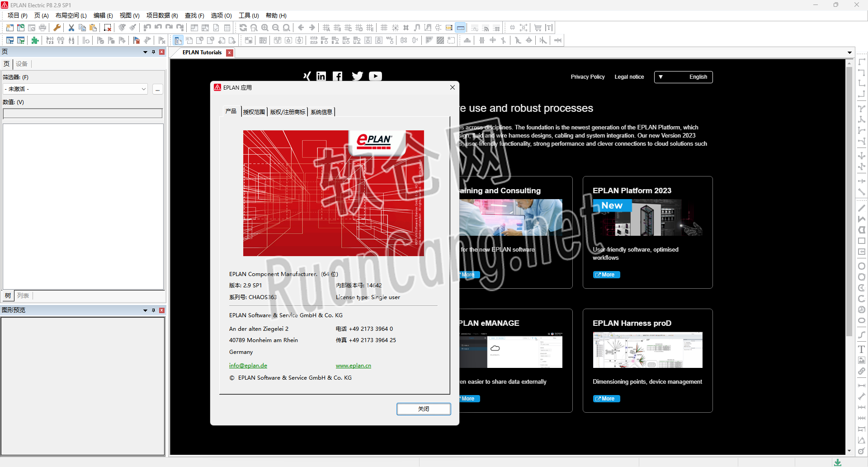Image resolution: width=868 pixels, height=467 pixels.
Task: Open the 筛选器 filter dropdown
Action: pos(144,89)
